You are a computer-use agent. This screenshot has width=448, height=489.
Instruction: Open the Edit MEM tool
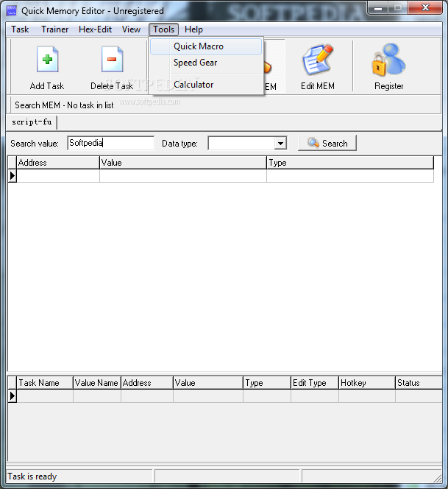point(318,67)
